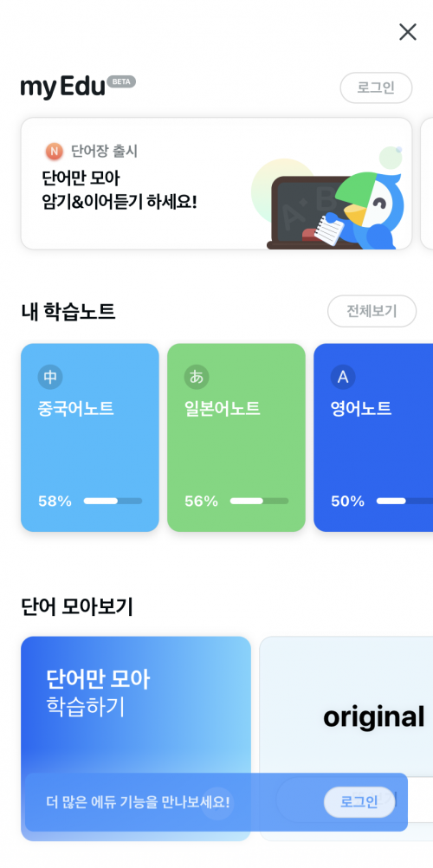Open the 단어장 출시 banner card
This screenshot has width=433, height=868.
tap(216, 184)
